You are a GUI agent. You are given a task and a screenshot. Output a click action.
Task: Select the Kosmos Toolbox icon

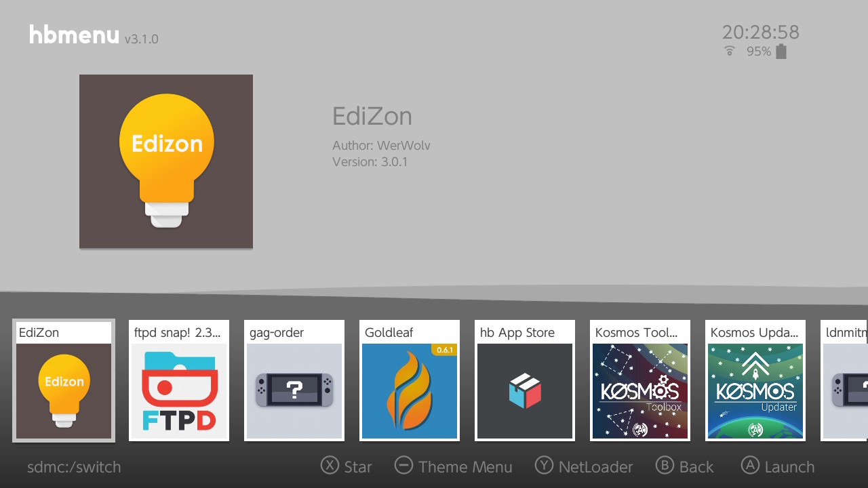(x=640, y=390)
